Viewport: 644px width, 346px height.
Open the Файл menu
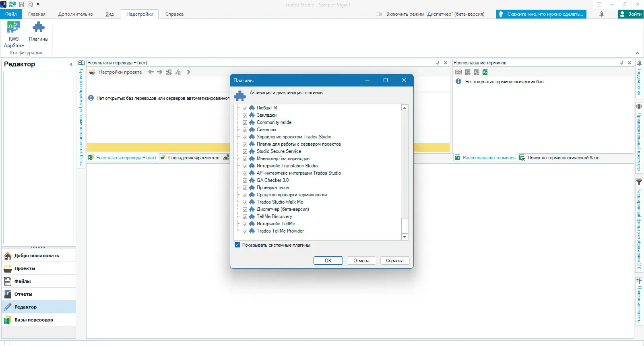pos(11,14)
